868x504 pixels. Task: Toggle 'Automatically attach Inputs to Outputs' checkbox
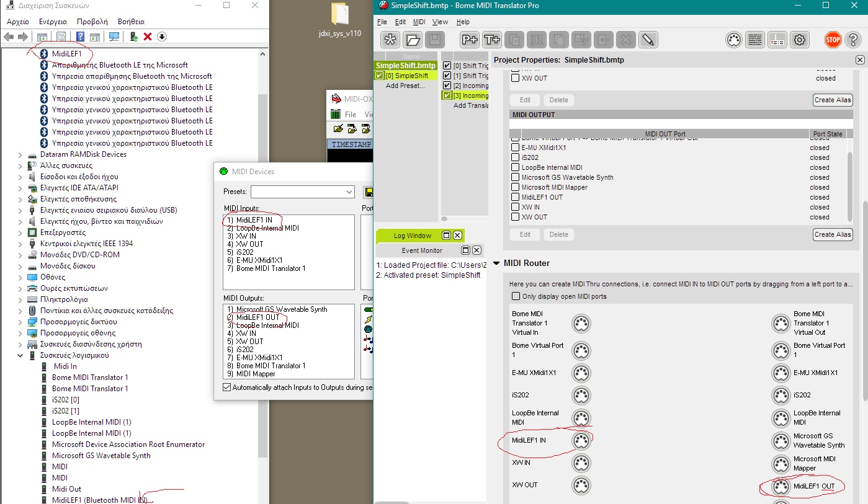point(226,387)
